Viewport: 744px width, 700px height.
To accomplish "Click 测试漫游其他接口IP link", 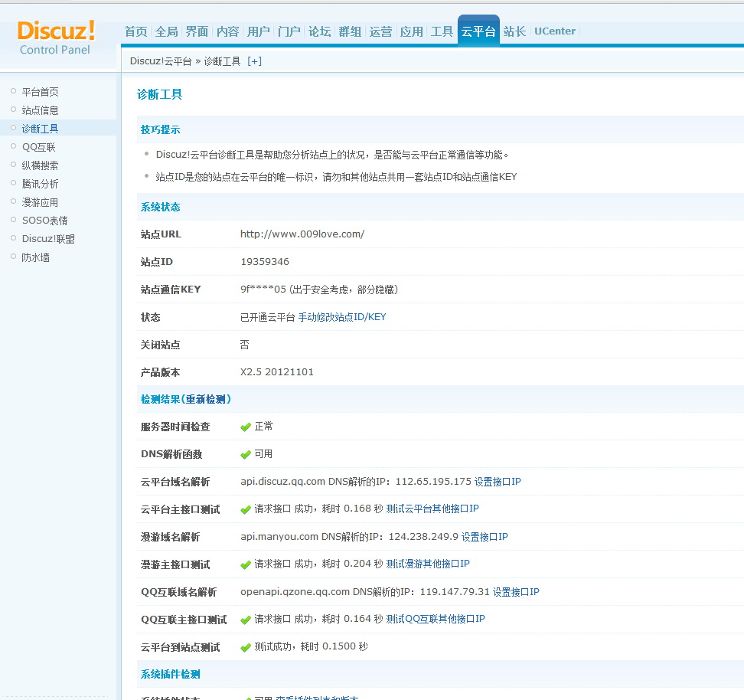I will pos(428,564).
